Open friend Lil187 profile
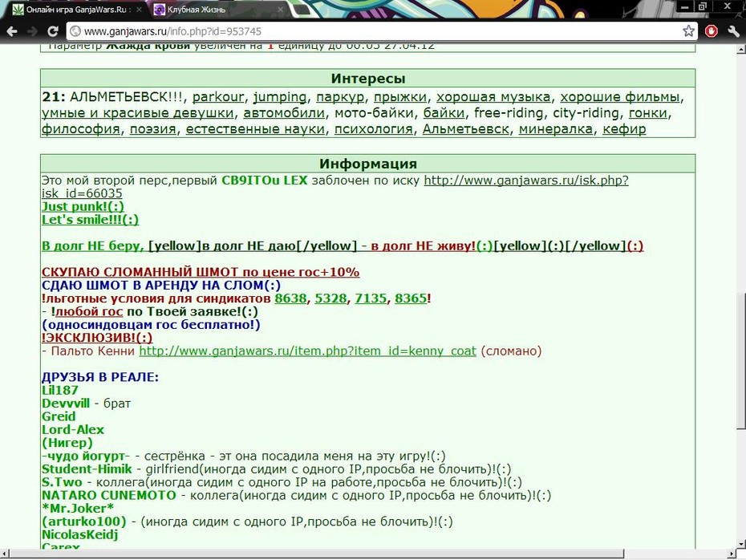This screenshot has height=560, width=746. coord(60,391)
